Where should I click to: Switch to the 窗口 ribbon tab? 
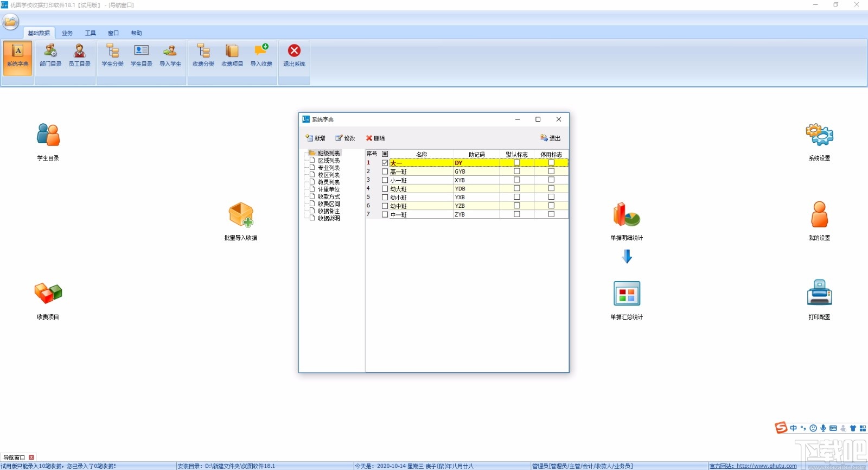[113, 33]
